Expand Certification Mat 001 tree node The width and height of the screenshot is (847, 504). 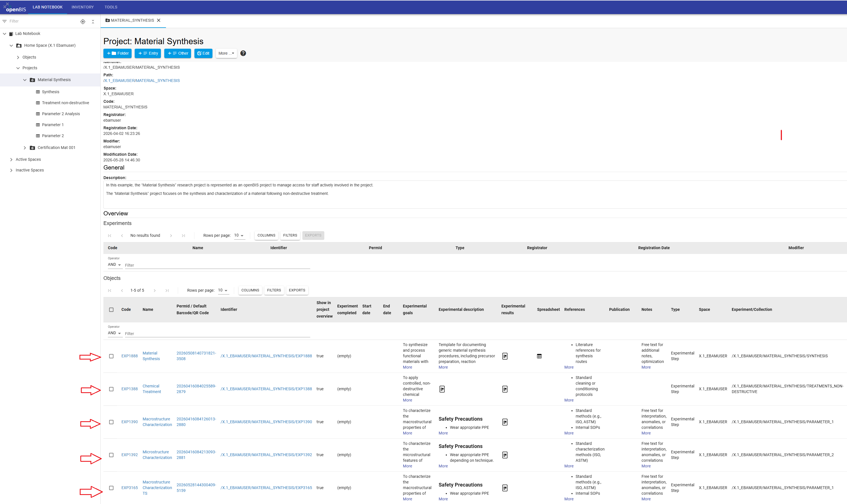(25, 148)
